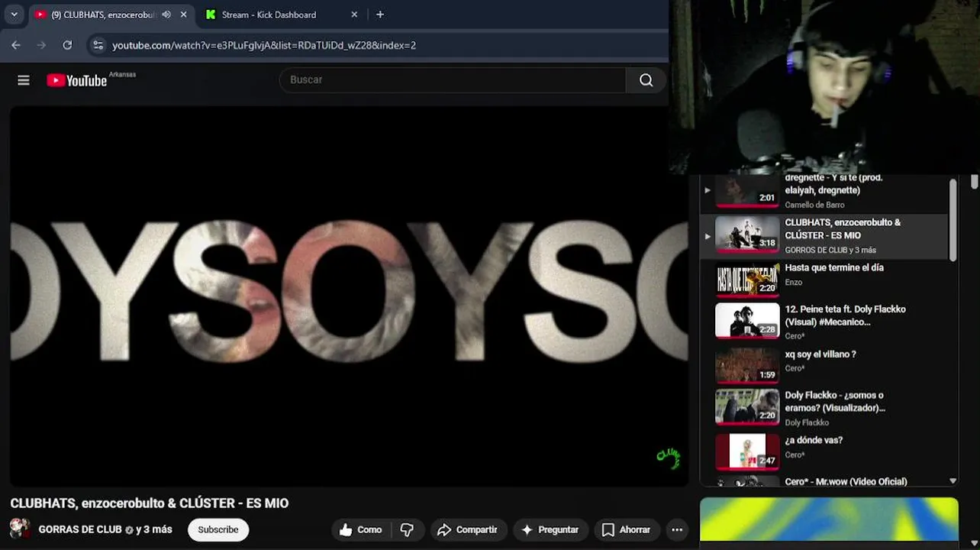
Task: Subscribe to the channel
Action: [x=218, y=529]
